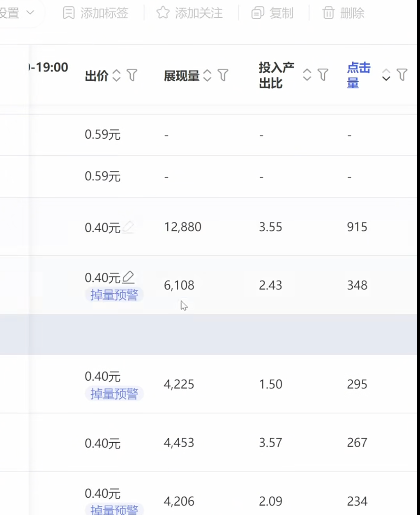Select the 267 clicks value
Viewport: 420px width, 515px height.
pyautogui.click(x=357, y=443)
